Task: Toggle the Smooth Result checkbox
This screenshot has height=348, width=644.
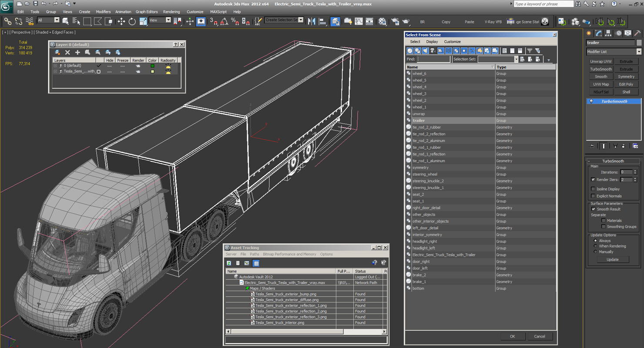Action: [593, 209]
